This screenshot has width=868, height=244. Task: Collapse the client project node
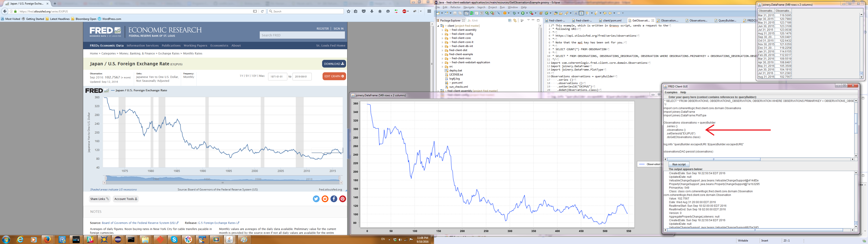[x=438, y=26]
